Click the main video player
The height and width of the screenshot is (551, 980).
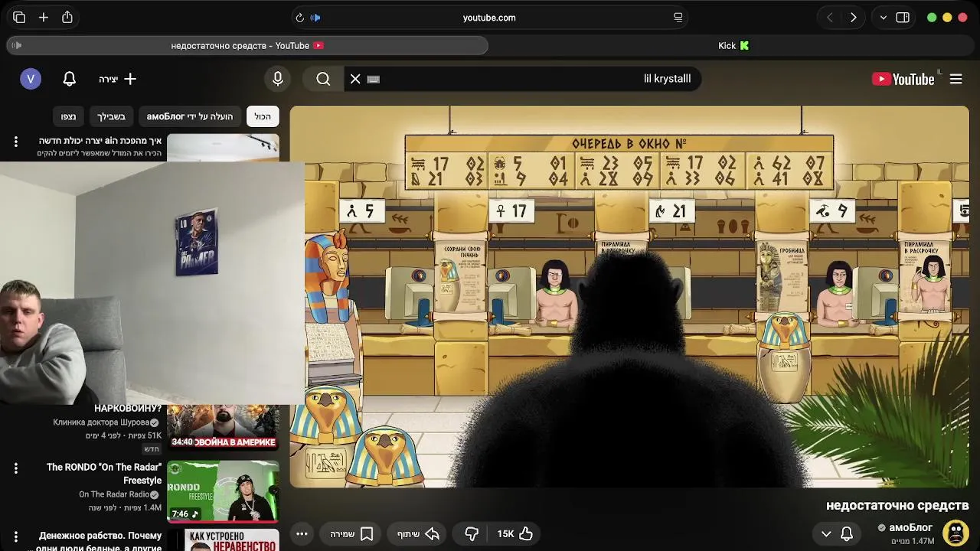pyautogui.click(x=629, y=296)
